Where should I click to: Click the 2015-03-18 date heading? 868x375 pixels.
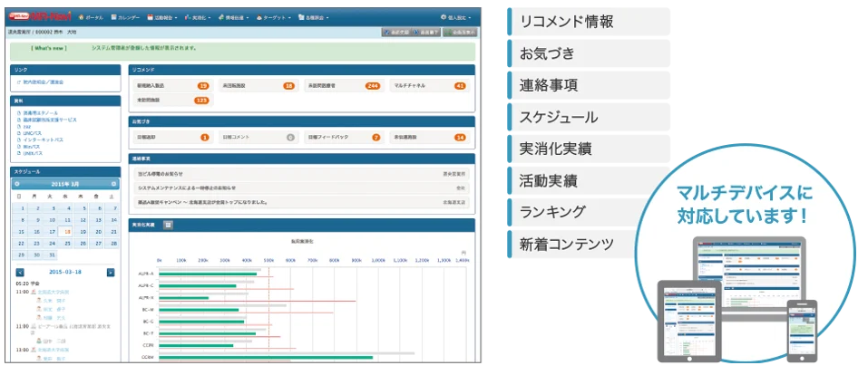[x=65, y=272]
